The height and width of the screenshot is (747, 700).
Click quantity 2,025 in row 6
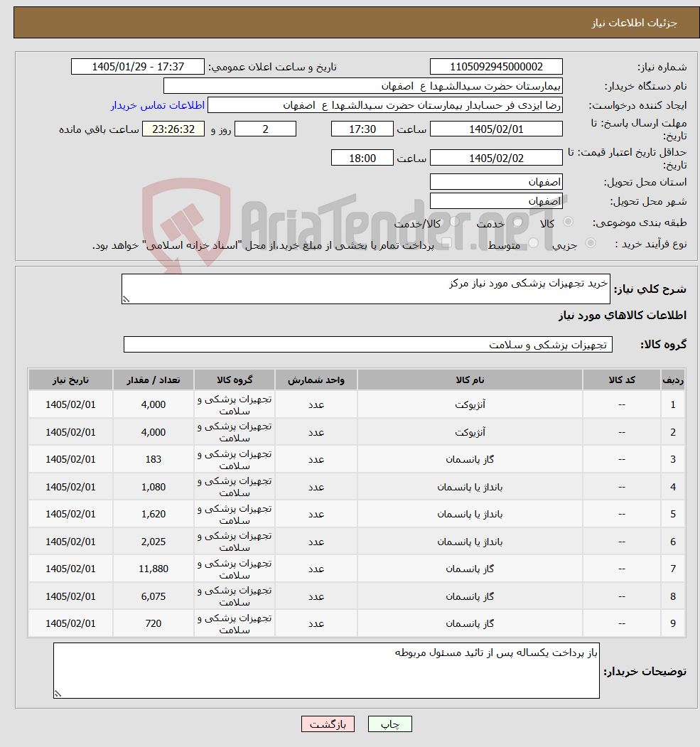tap(154, 542)
